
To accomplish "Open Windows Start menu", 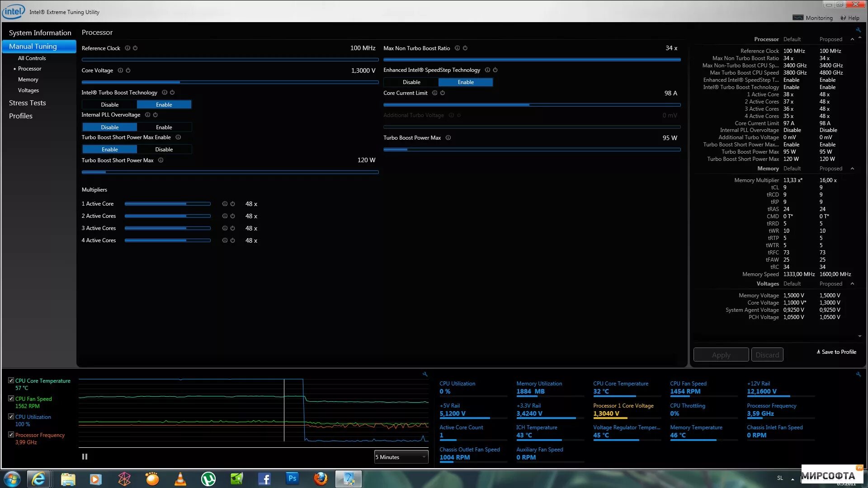I will point(12,479).
